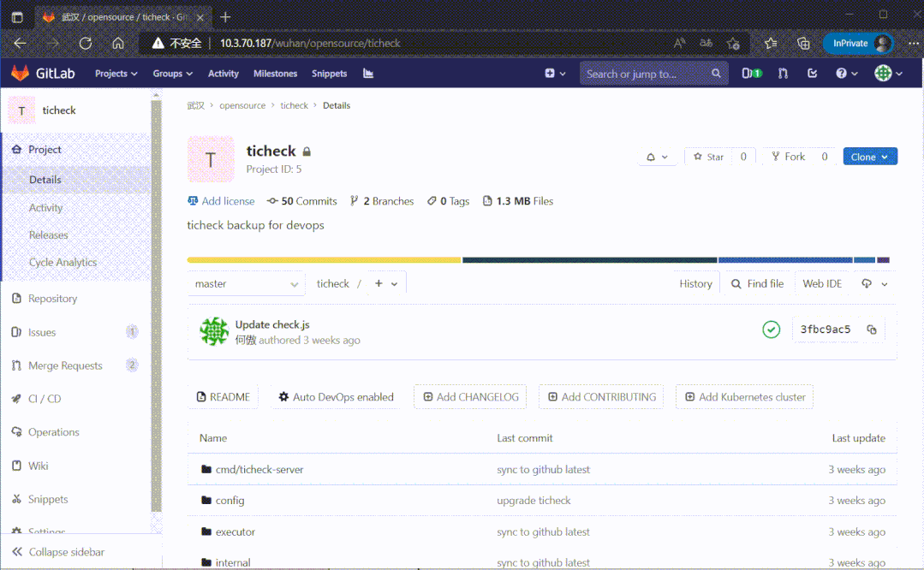Viewport: 924px width, 570px height.
Task: Star the ticheck project
Action: click(709, 157)
